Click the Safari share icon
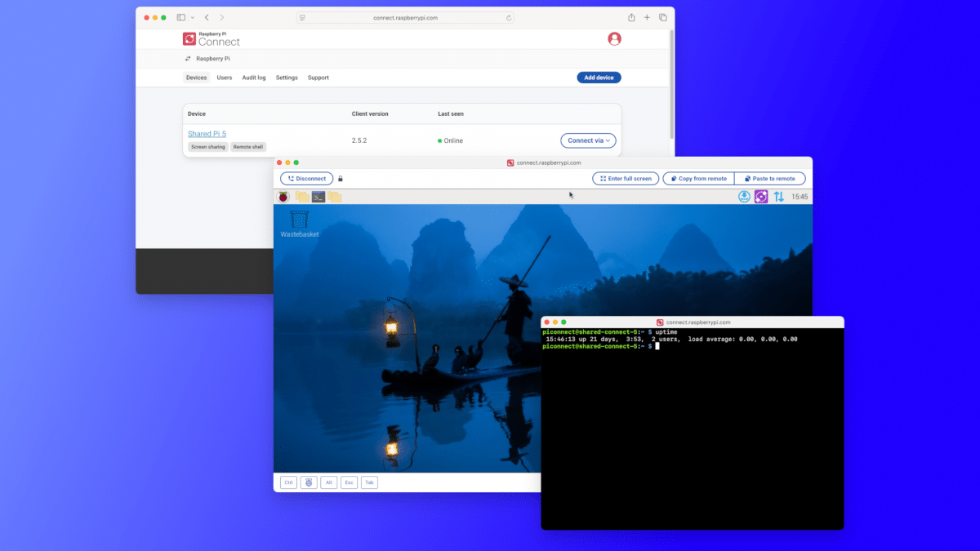980x551 pixels. point(631,17)
